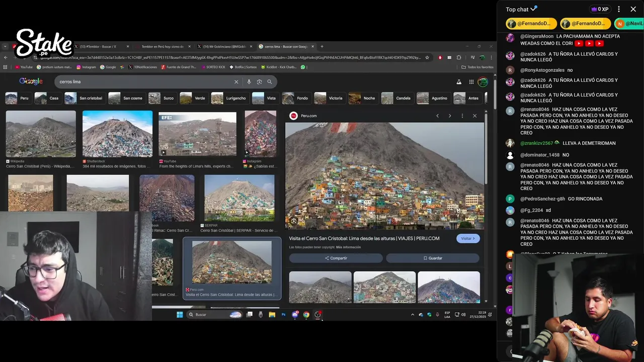Open the taskbar volume control
Image resolution: width=644 pixels, height=362 pixels.
pos(463,315)
